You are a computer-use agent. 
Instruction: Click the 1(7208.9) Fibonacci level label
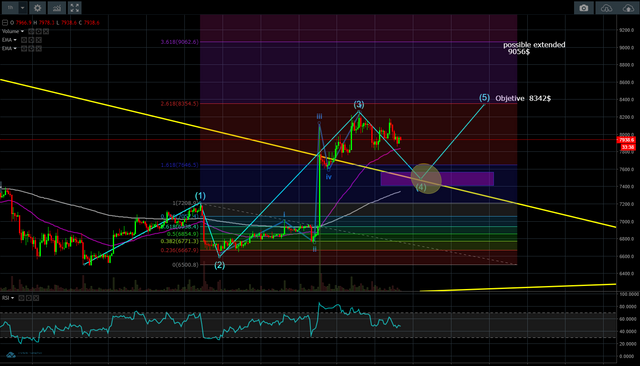click(x=185, y=203)
